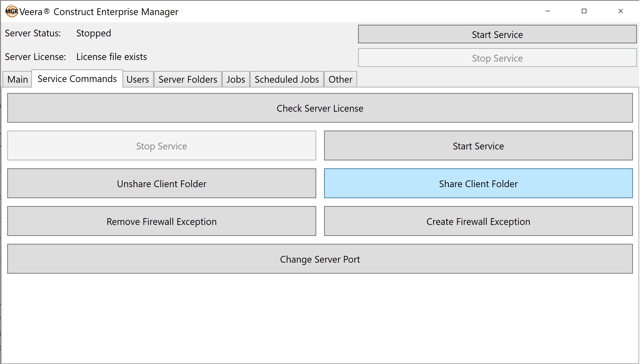Click Change Server Port button
Image resolution: width=641 pixels, height=364 pixels.
coord(320,259)
